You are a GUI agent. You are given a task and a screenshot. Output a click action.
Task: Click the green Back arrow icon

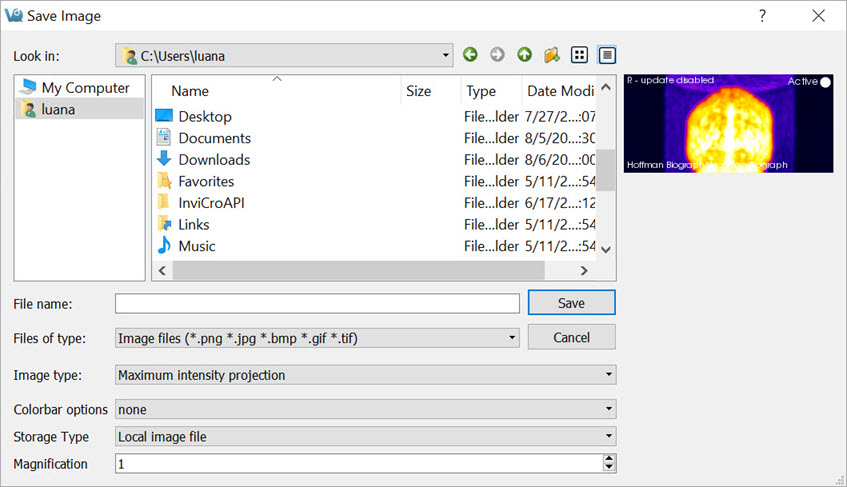[x=470, y=55]
